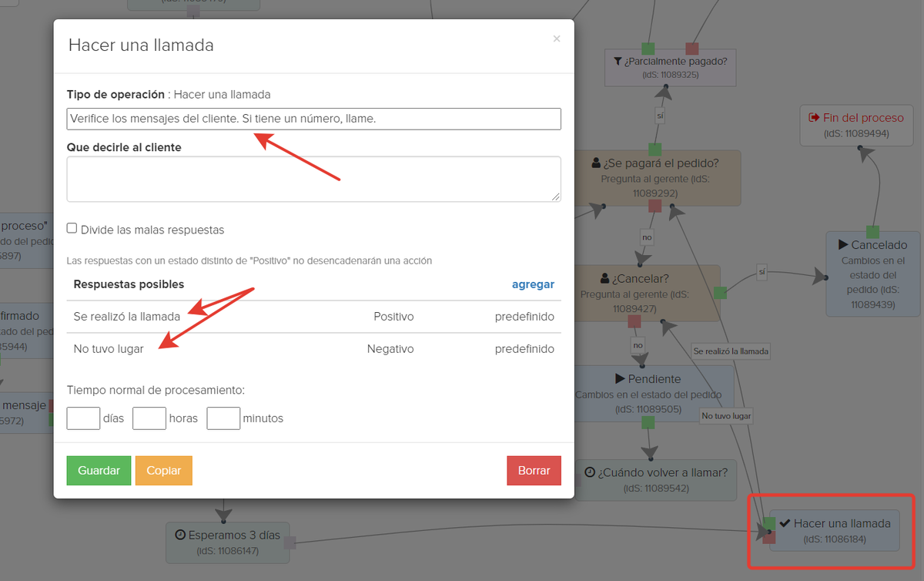Click the sí label below ¿Parcialmente pagado?
The height and width of the screenshot is (581, 924).
point(660,116)
